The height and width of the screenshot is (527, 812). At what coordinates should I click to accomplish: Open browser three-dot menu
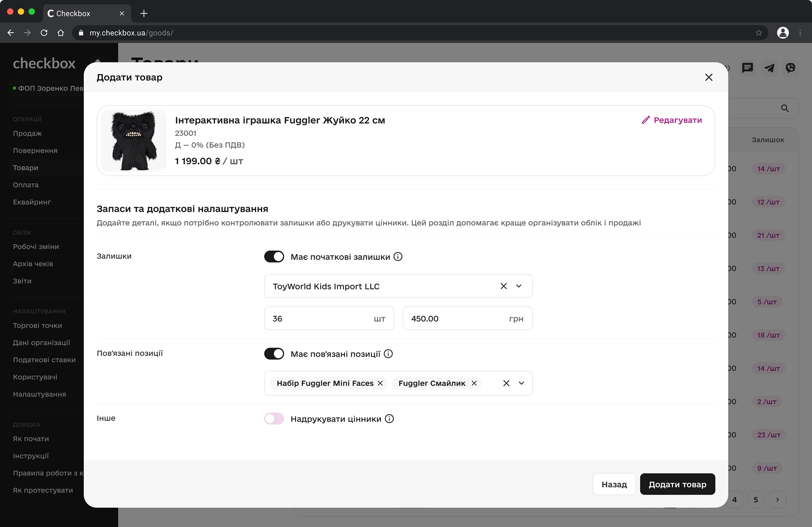801,33
